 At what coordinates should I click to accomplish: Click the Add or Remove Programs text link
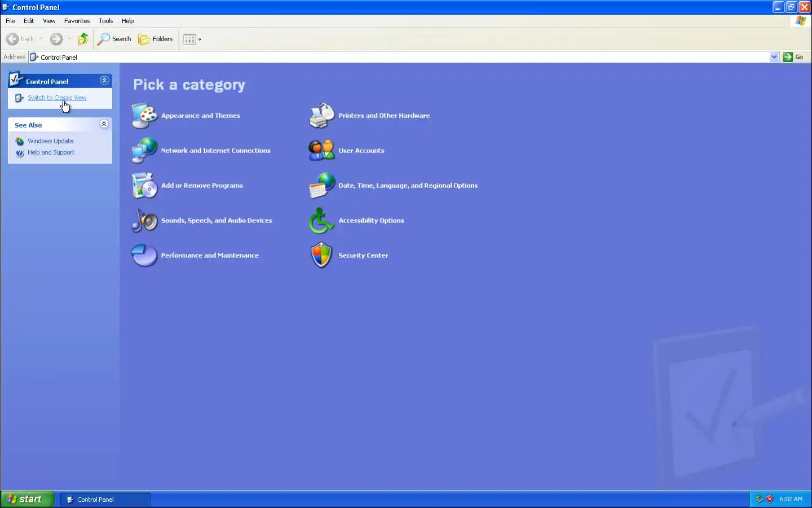(x=202, y=186)
